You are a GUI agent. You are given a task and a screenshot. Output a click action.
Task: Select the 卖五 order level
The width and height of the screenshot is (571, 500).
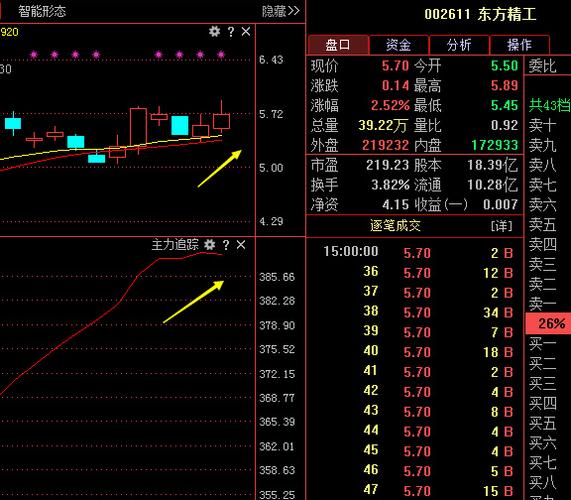click(x=542, y=225)
